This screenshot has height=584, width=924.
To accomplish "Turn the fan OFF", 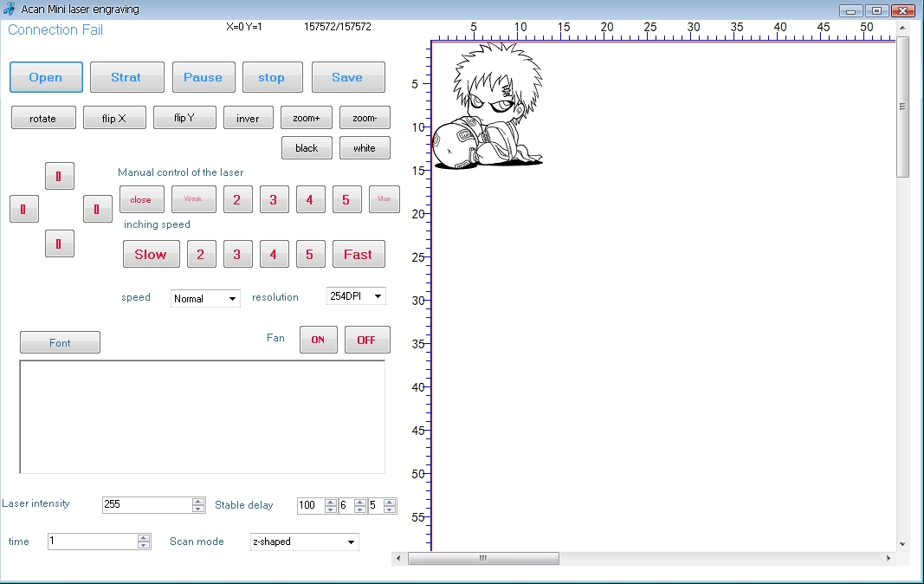I will (x=367, y=339).
